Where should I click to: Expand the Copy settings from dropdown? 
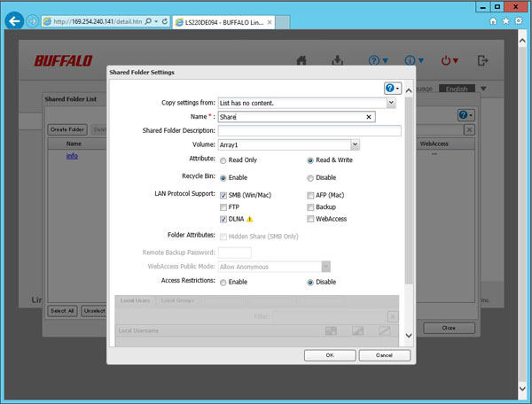tap(391, 103)
